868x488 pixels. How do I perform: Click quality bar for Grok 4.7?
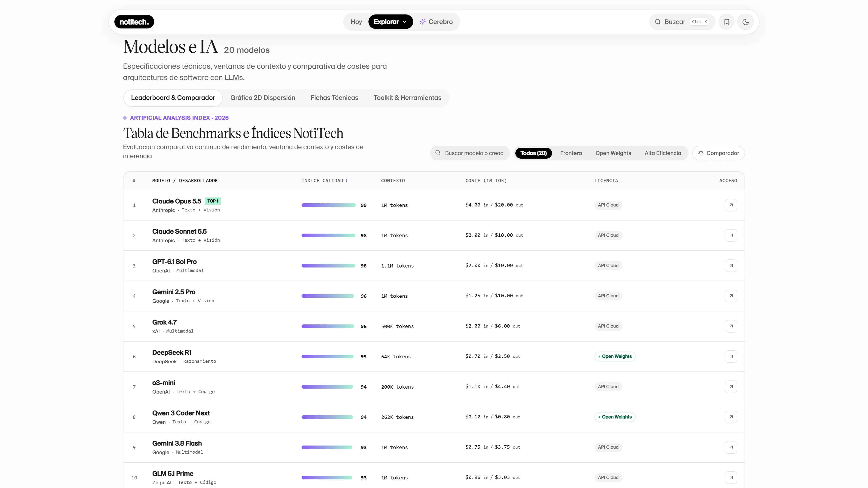(x=328, y=326)
